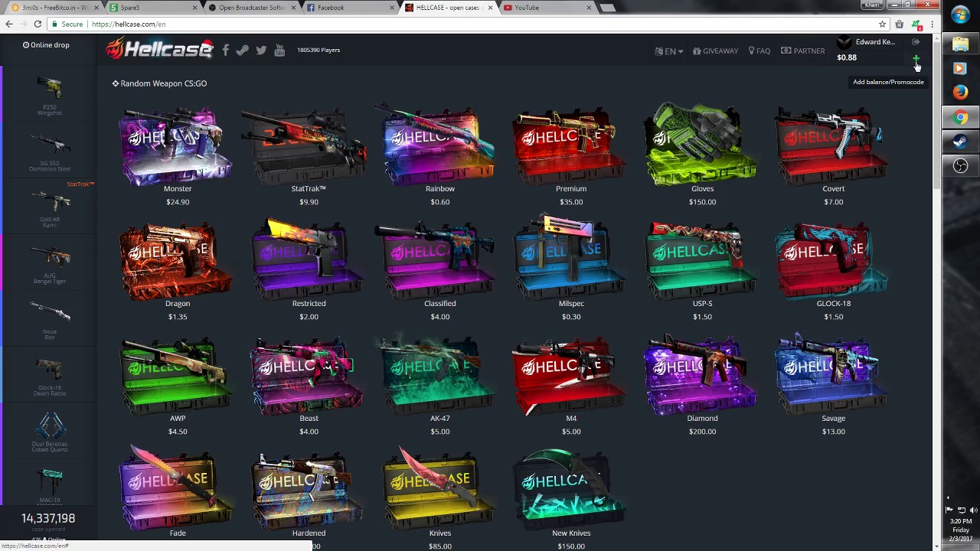Go back with the browser back arrow
This screenshot has width=980, height=551.
9,24
